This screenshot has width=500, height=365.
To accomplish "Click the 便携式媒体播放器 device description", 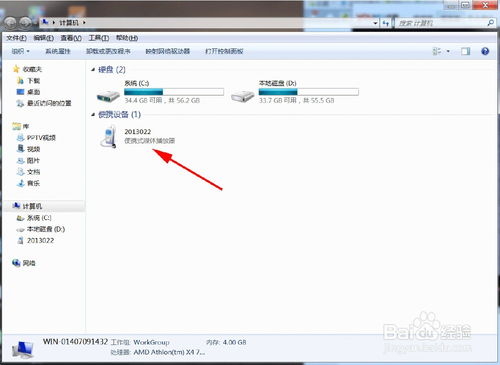I will point(150,141).
